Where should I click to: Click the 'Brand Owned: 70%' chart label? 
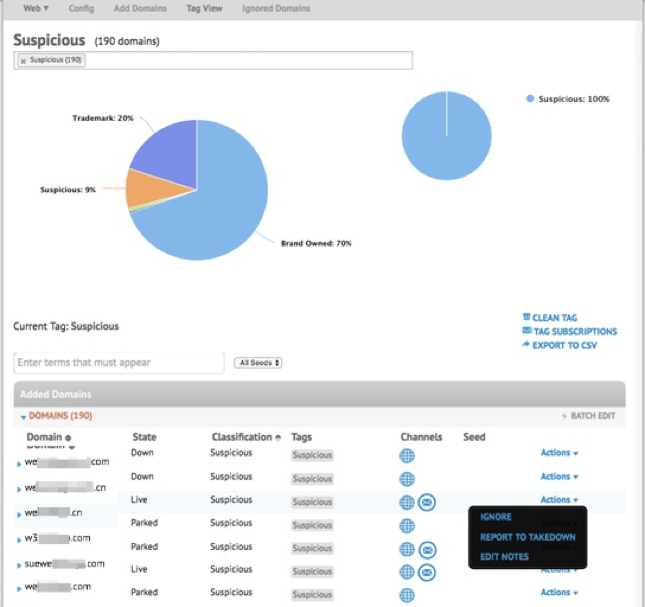[x=316, y=243]
